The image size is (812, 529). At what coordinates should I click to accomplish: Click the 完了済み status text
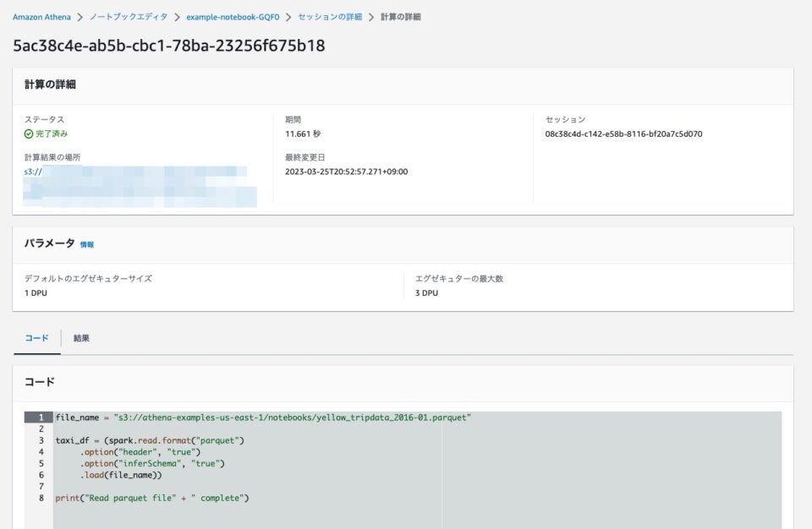pos(52,134)
